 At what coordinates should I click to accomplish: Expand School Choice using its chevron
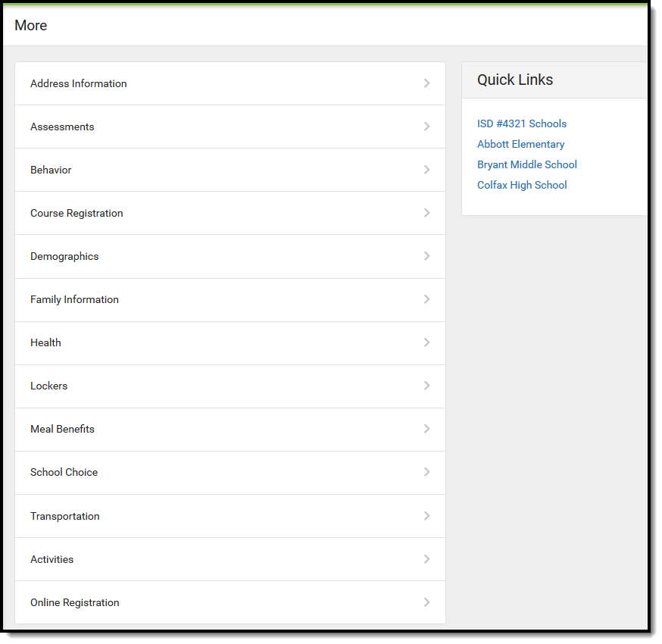click(x=427, y=472)
